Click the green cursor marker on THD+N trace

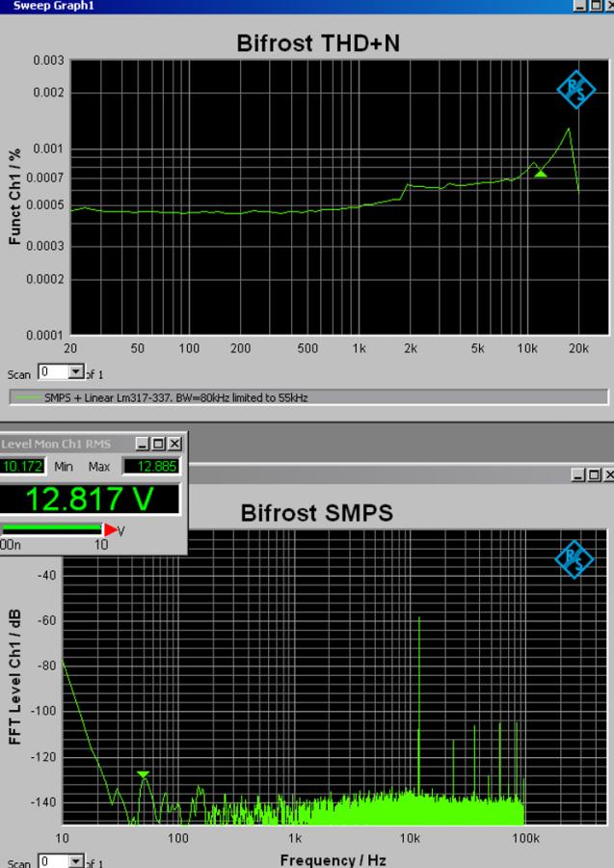click(541, 174)
